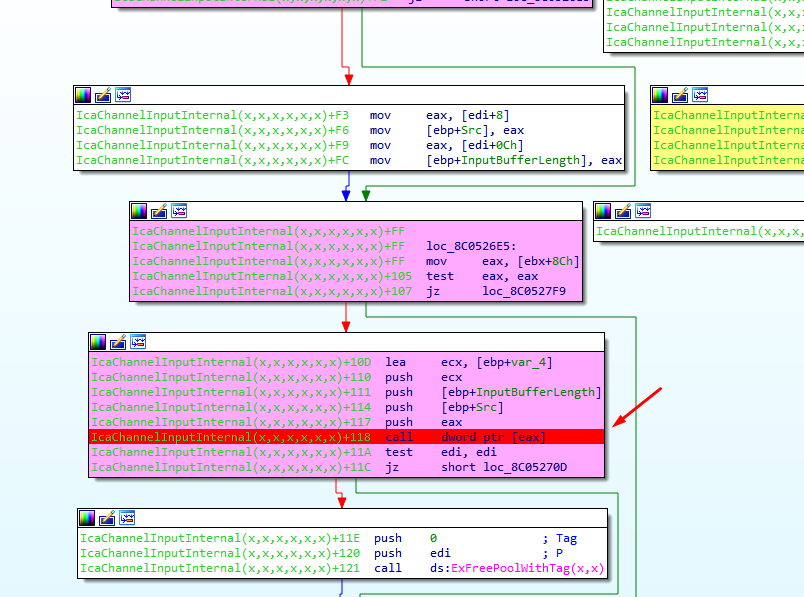Screen dimensions: 804x597
Task: Open color palette icon of white single-line node
Action: point(603,211)
